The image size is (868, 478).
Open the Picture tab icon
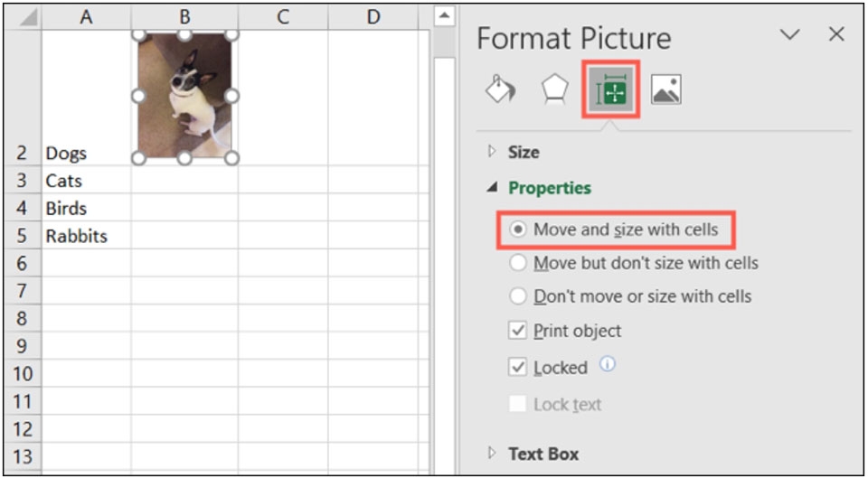tap(665, 89)
